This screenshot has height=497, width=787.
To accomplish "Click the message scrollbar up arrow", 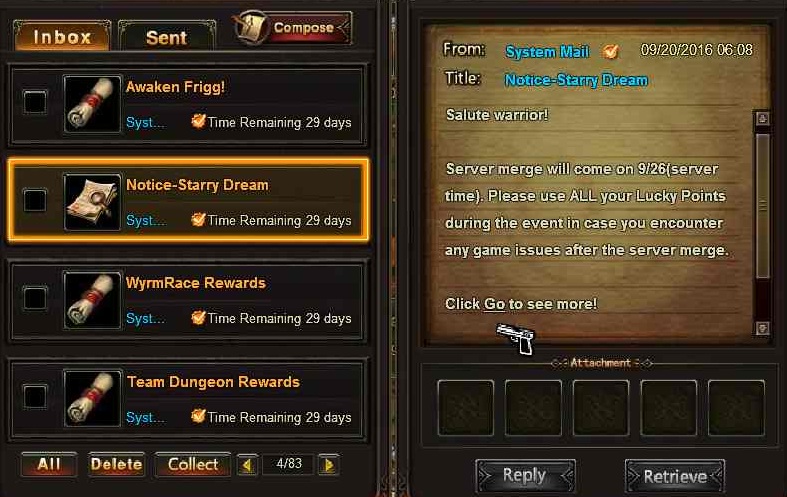I will pyautogui.click(x=762, y=118).
